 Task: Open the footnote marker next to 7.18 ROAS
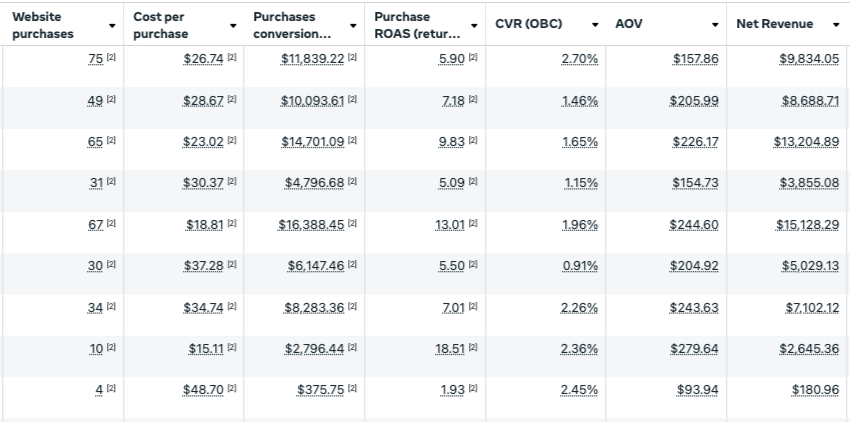(x=473, y=101)
